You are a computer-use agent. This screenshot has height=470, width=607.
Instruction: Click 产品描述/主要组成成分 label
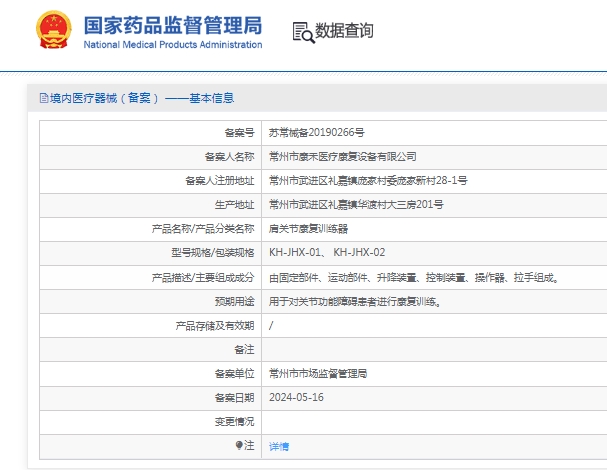(x=203, y=278)
